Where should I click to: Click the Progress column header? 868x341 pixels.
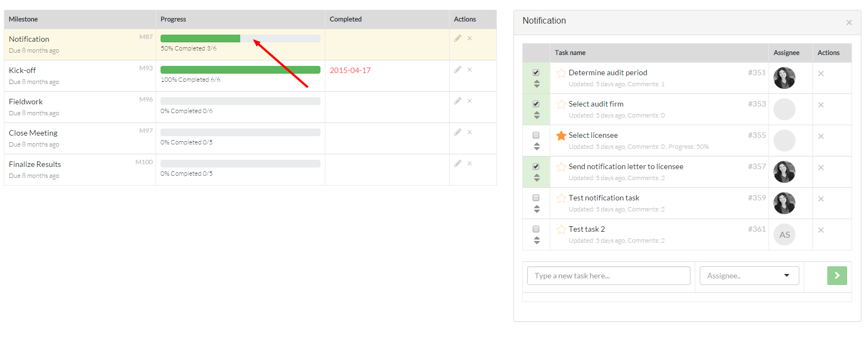(173, 19)
